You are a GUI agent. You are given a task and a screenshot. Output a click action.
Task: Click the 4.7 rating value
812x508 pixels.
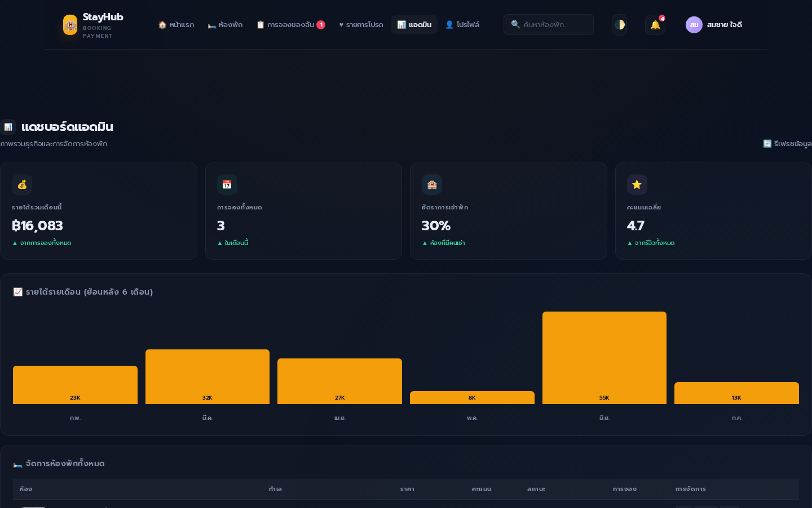[636, 226]
